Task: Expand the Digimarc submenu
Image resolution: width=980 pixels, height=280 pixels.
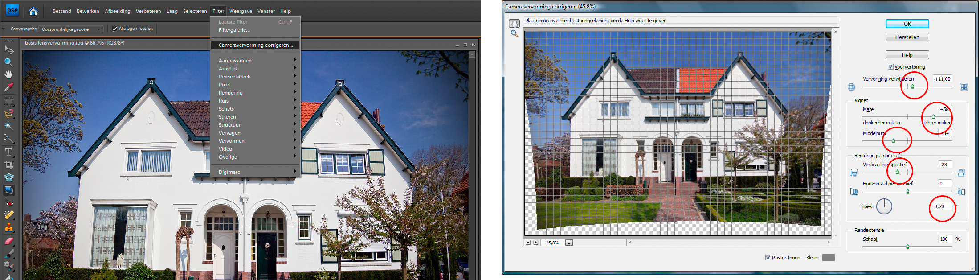Action: click(255, 172)
